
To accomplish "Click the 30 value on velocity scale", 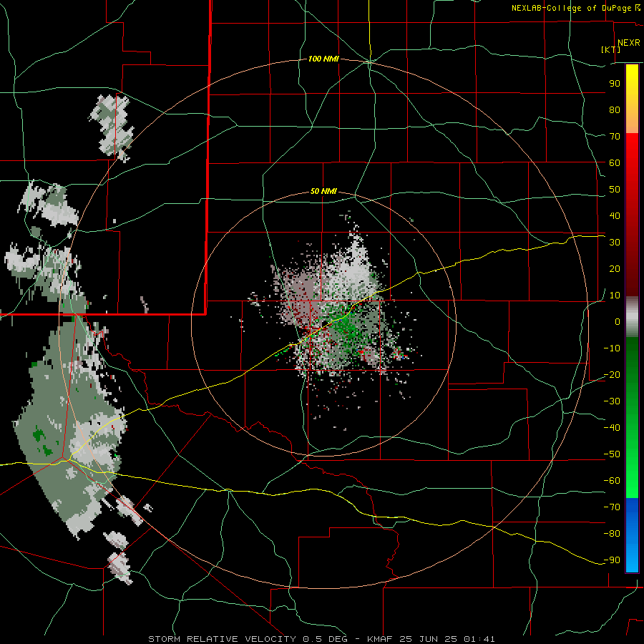I will point(615,243).
